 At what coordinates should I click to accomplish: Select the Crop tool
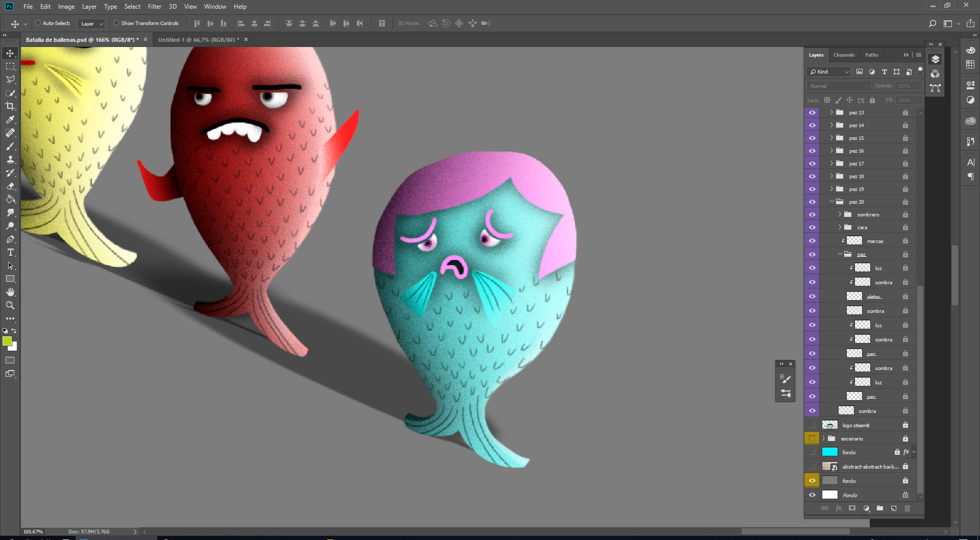tap(10, 106)
